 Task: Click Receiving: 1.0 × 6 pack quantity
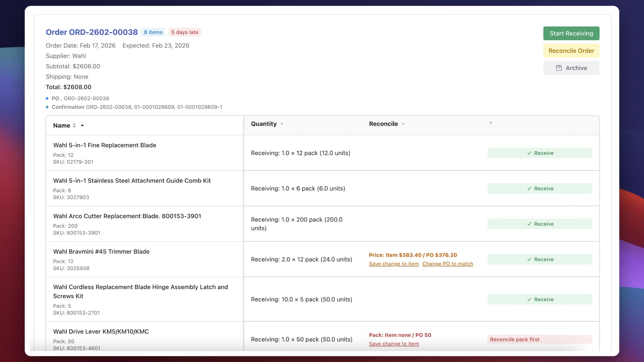point(298,189)
